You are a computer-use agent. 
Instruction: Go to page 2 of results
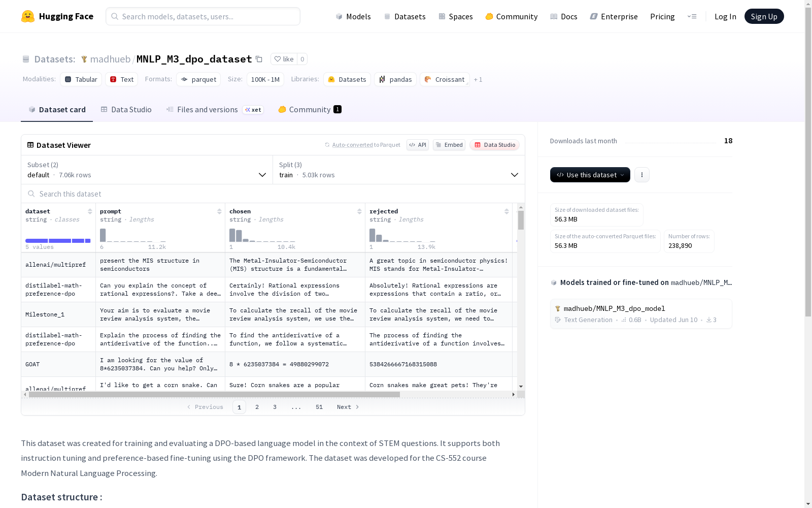[x=257, y=407]
